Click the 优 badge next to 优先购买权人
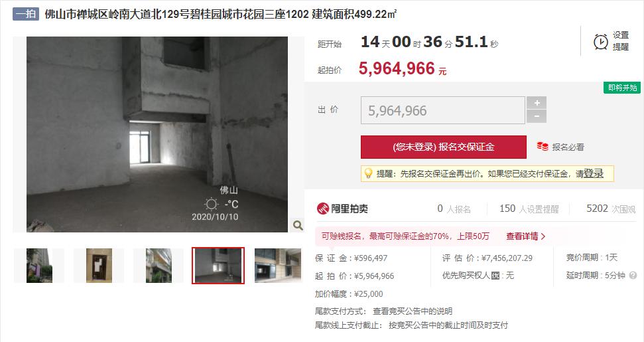The height and width of the screenshot is (342, 644). tap(495, 276)
